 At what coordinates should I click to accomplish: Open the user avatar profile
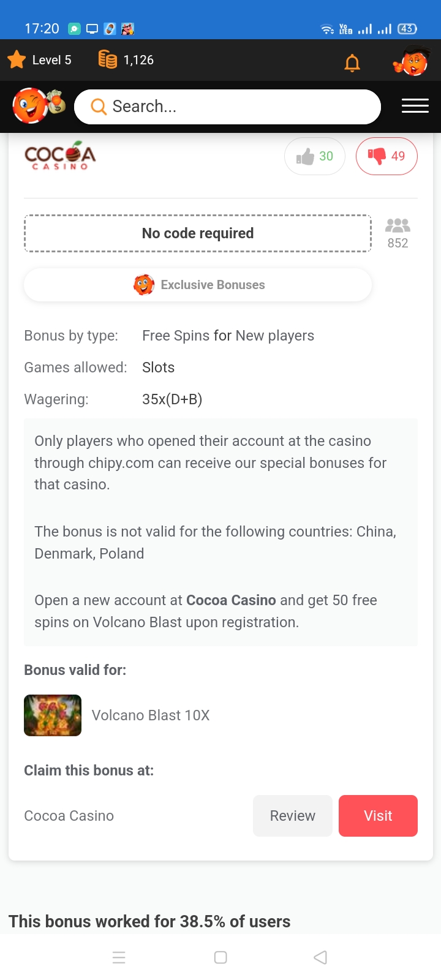click(412, 61)
